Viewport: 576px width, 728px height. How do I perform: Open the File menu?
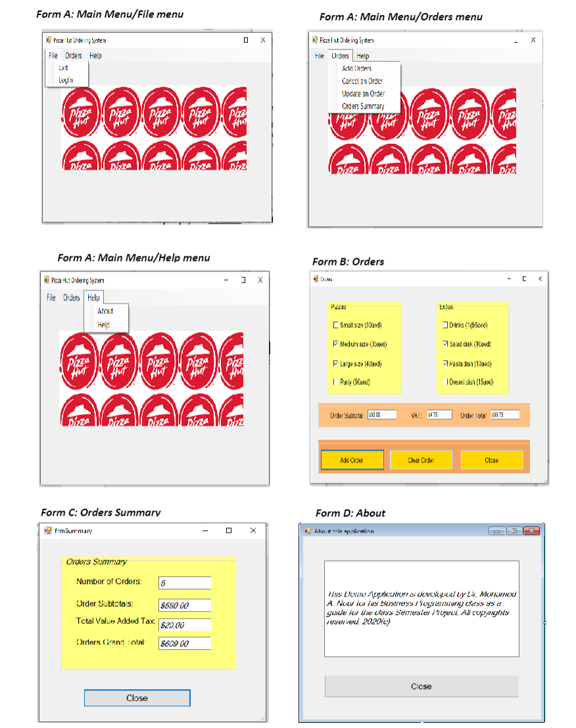[51, 55]
